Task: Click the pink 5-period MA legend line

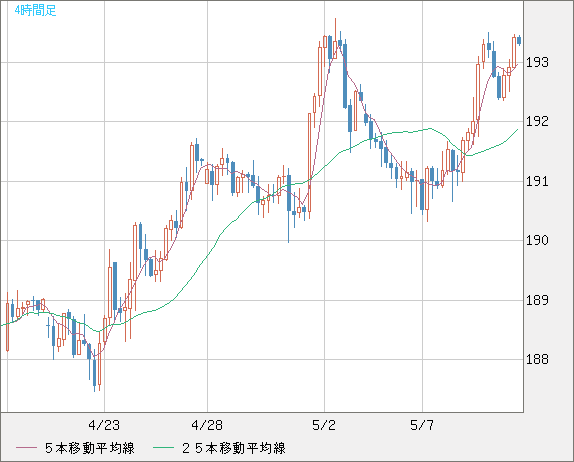Action: 26,448
